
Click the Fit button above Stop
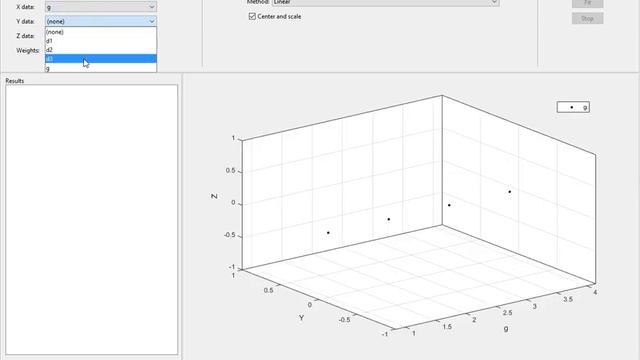587,3
